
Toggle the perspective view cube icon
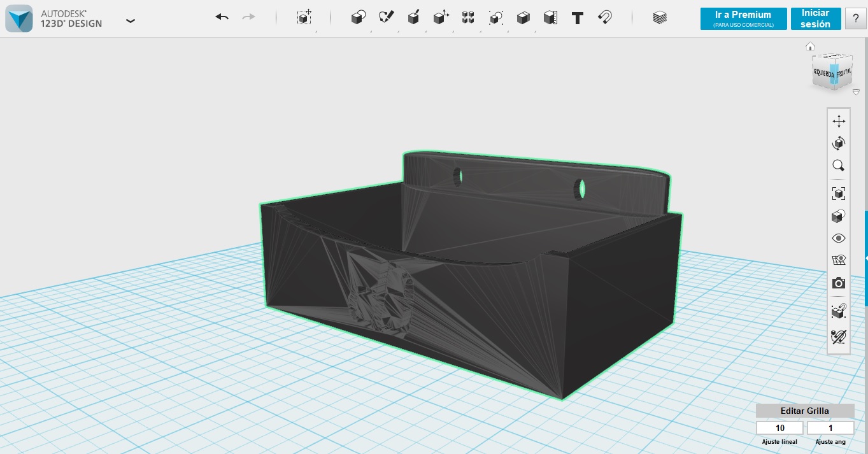coord(839,216)
